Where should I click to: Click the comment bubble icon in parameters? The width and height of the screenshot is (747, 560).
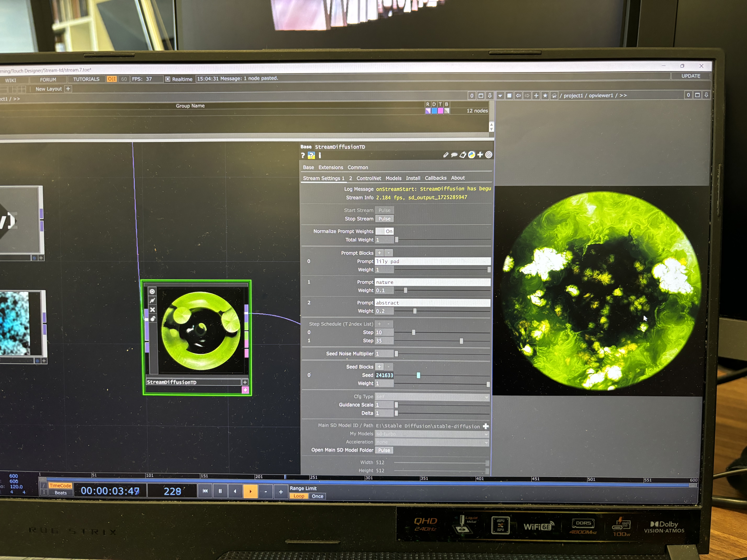tap(454, 155)
